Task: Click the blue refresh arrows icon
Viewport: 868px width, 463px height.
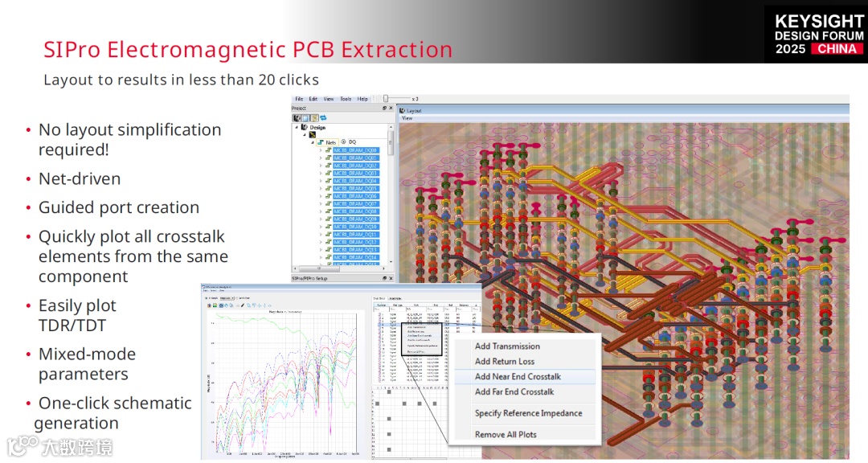Action: click(323, 118)
